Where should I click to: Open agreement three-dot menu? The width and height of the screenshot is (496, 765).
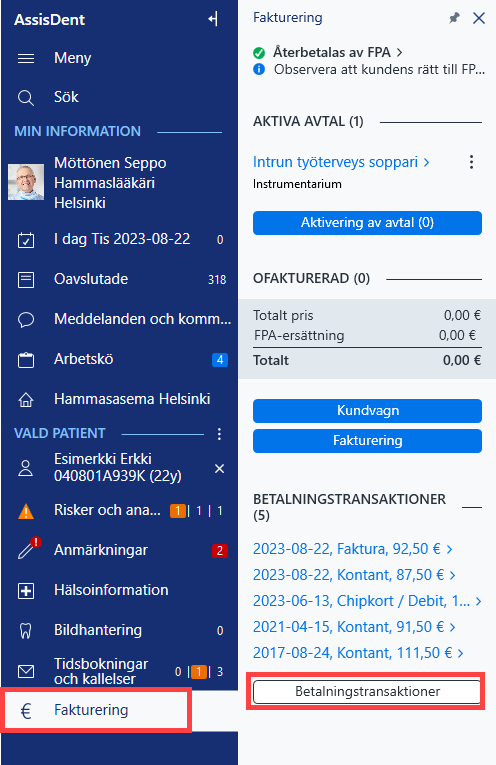(x=471, y=162)
